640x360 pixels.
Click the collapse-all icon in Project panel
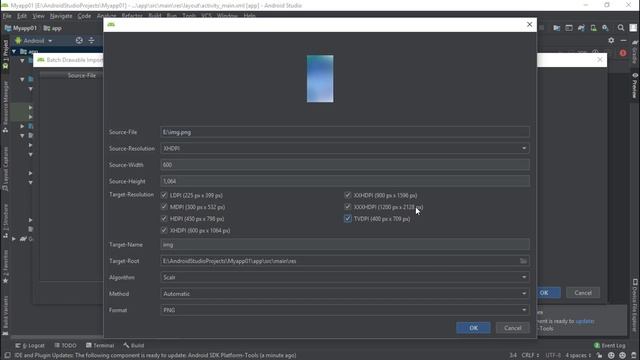(x=91, y=40)
